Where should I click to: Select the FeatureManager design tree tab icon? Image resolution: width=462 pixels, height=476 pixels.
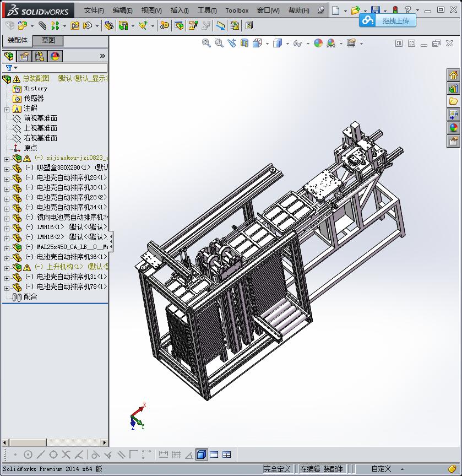(9, 56)
